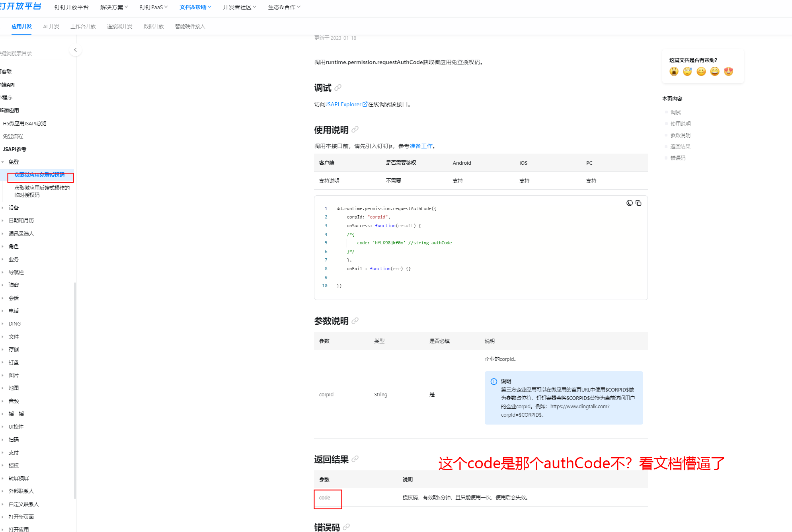Expand the 支付 tree section
The height and width of the screenshot is (532, 792).
[x=3, y=452]
